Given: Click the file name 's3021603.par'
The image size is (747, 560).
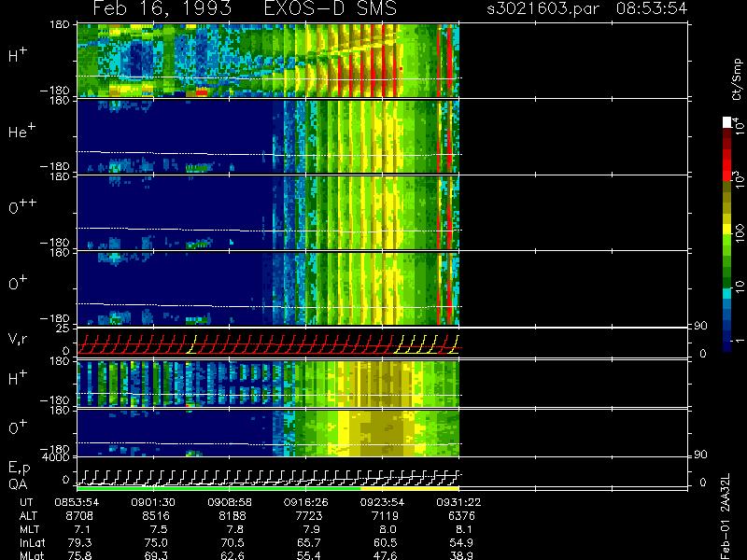Looking at the screenshot, I should click(543, 8).
